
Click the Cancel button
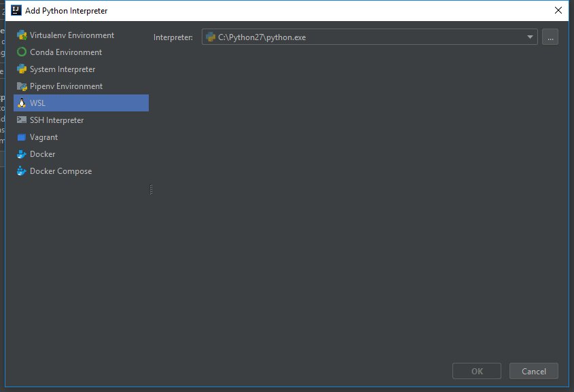[x=533, y=371]
